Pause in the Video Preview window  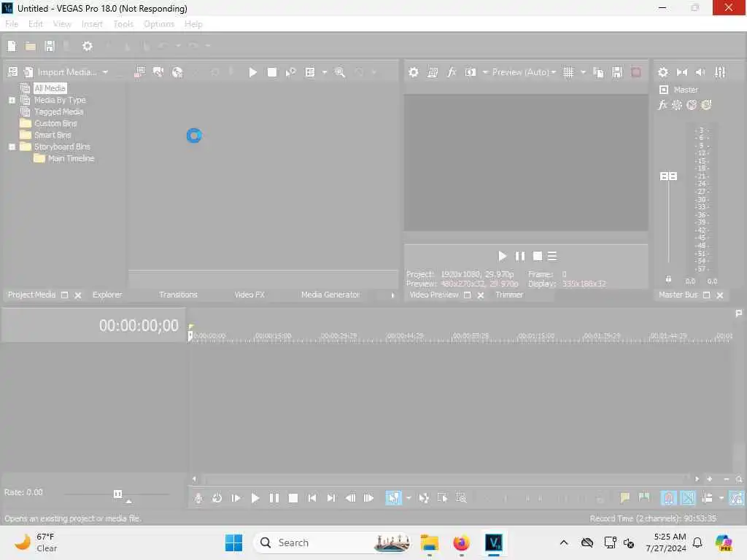pos(519,256)
